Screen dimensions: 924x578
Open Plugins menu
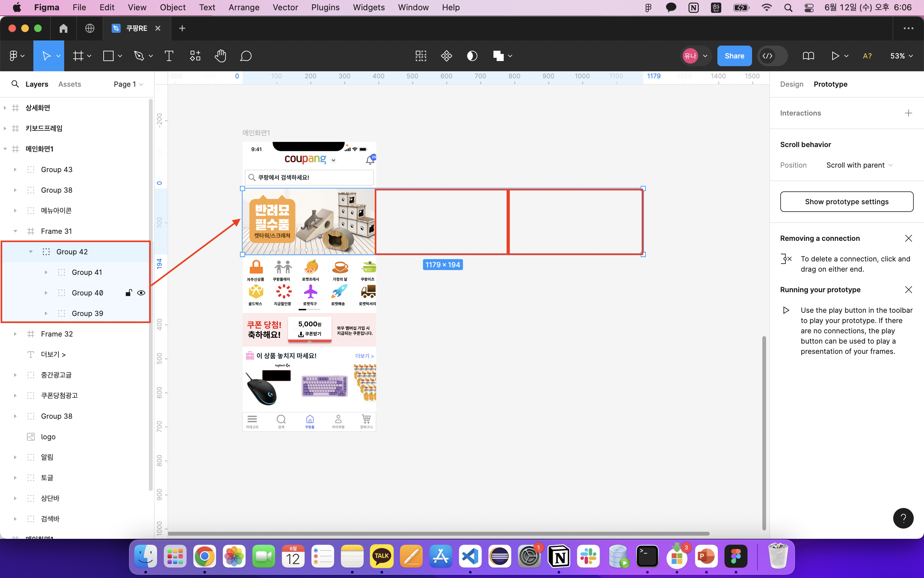[x=325, y=8]
